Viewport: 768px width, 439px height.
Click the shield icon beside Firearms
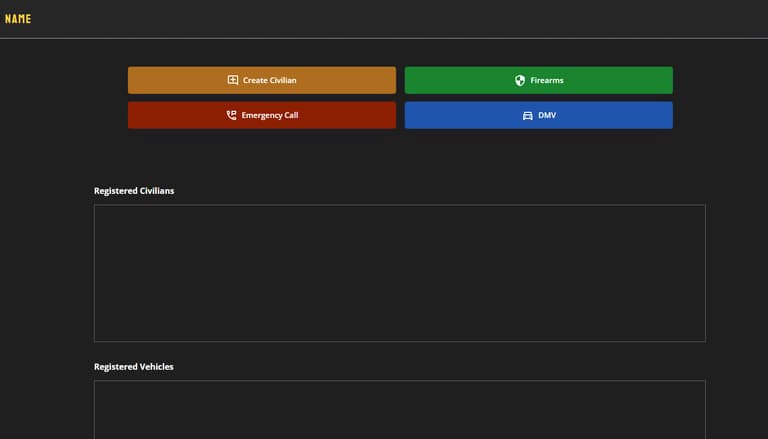pyautogui.click(x=520, y=80)
